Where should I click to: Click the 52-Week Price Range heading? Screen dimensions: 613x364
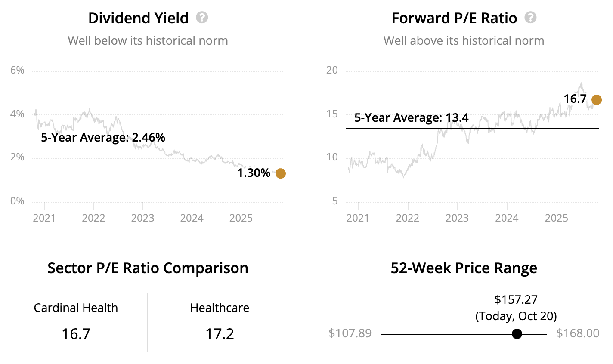(464, 268)
